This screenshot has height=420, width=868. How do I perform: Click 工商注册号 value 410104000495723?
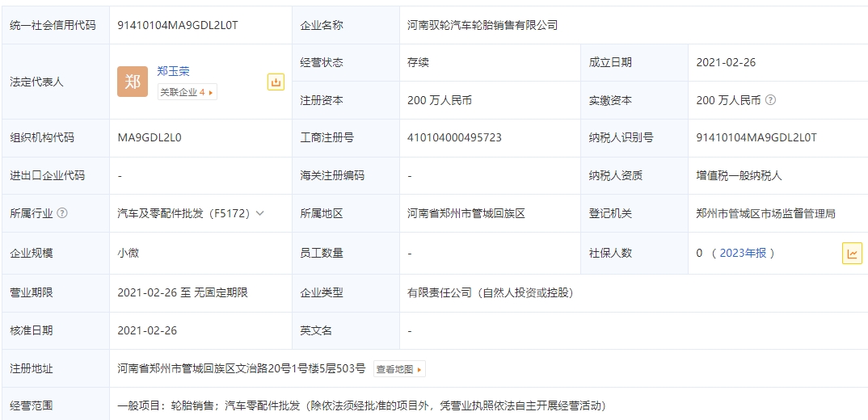tap(454, 138)
